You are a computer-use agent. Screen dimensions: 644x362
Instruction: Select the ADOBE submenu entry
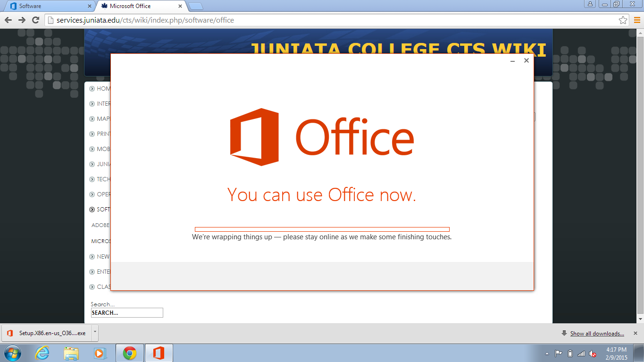(100, 226)
